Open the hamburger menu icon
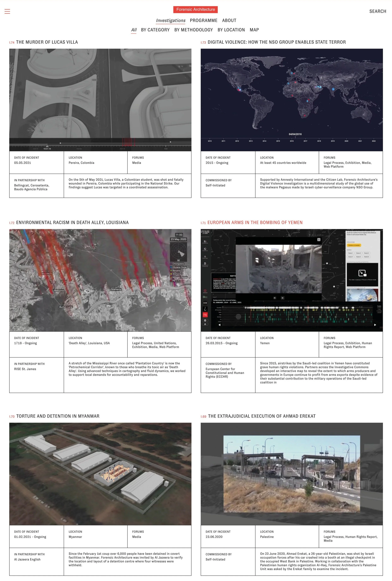Viewport: 392px width, 581px height. pyautogui.click(x=7, y=11)
